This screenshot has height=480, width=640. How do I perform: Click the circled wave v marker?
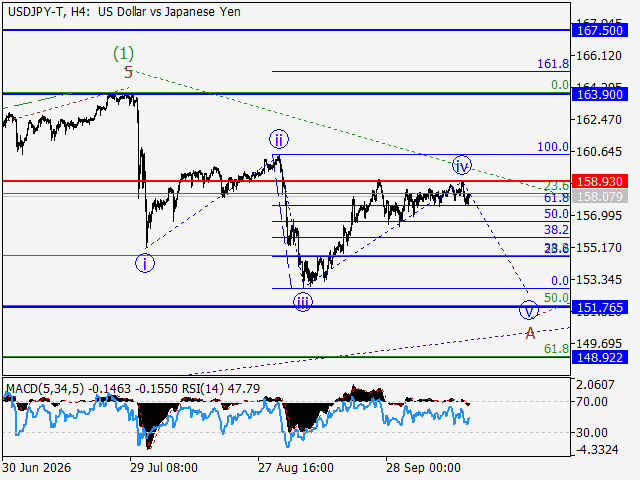529,310
